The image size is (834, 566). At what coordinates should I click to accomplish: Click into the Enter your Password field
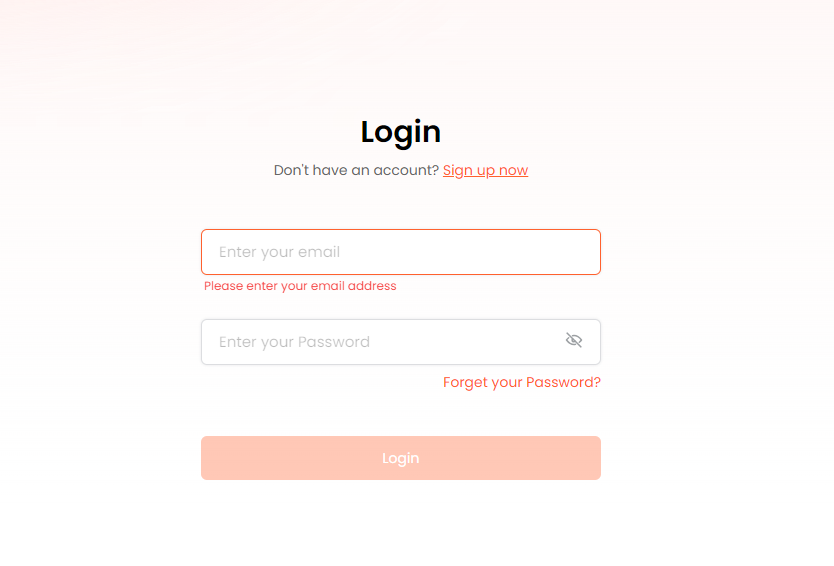point(380,342)
